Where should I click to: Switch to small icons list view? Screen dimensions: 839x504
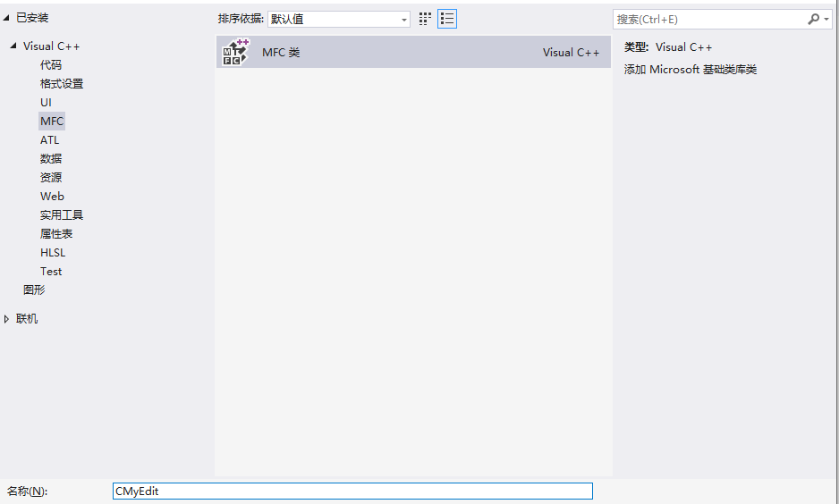coord(447,20)
